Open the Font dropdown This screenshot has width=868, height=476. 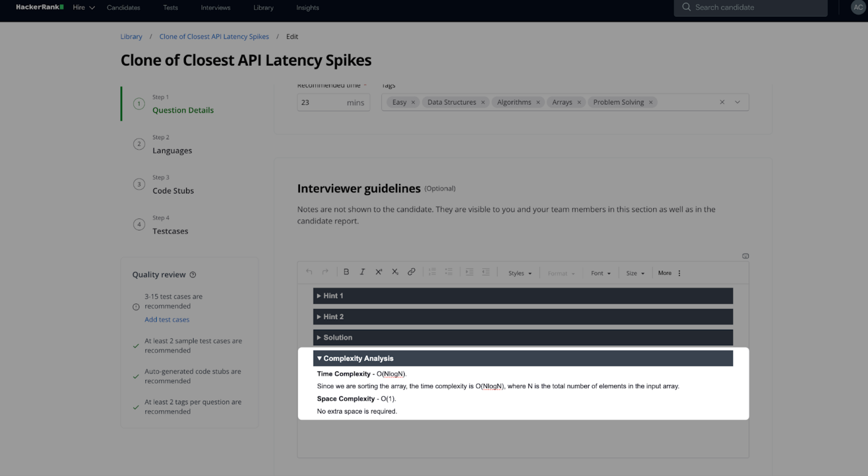coord(601,273)
